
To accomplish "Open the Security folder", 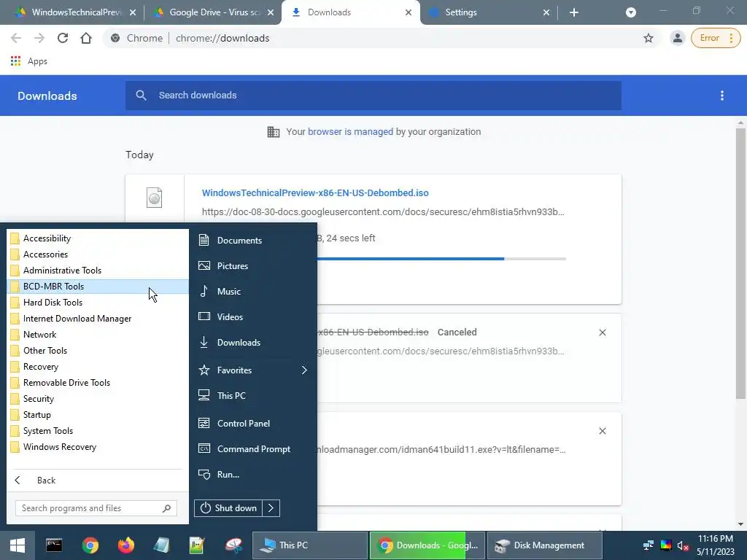I will point(98,399).
